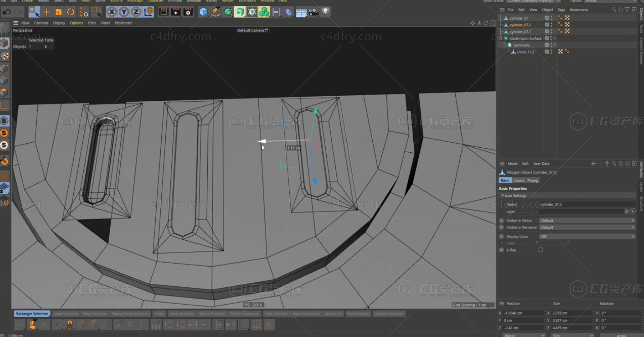Click the Layer picker circle button
Image resolution: width=644 pixels, height=337 pixels.
click(x=632, y=212)
